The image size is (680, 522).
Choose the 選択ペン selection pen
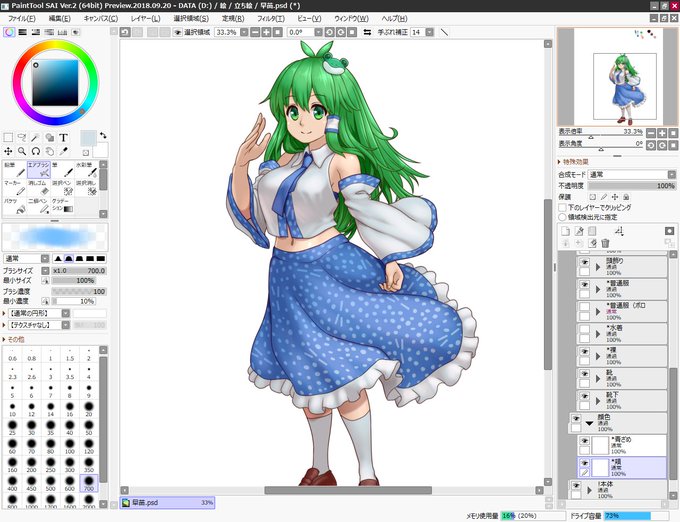click(62, 188)
